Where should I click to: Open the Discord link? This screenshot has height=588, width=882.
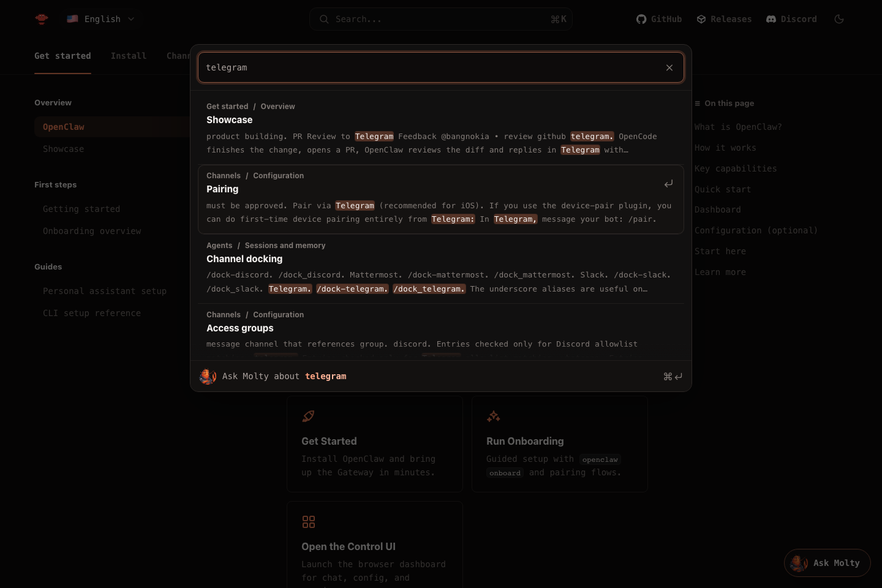click(x=791, y=19)
